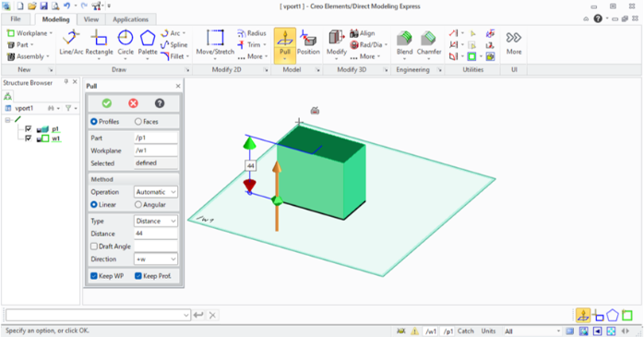Viewport: 644px width, 337px height.
Task: Uncheck the w1 workplane checkbox
Action: pyautogui.click(x=28, y=138)
